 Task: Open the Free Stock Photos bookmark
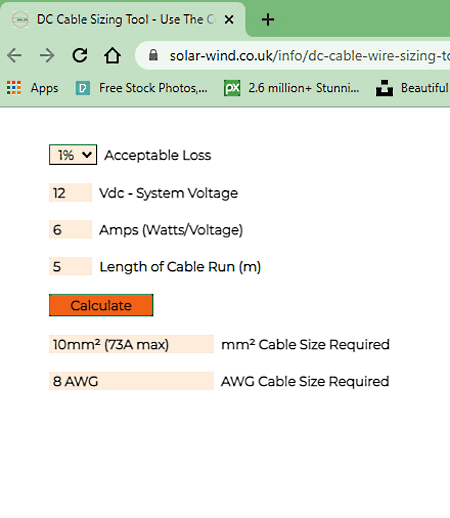pos(141,88)
